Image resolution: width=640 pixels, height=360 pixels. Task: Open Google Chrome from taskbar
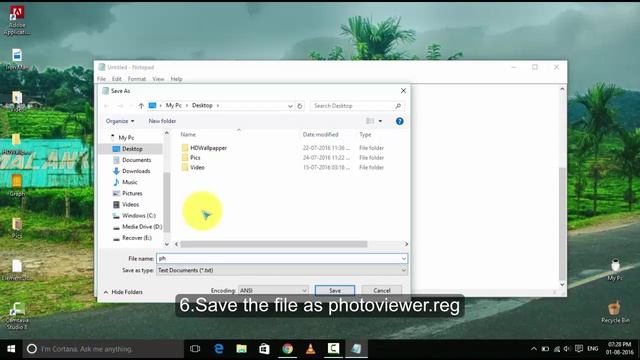pyautogui.click(x=287, y=349)
